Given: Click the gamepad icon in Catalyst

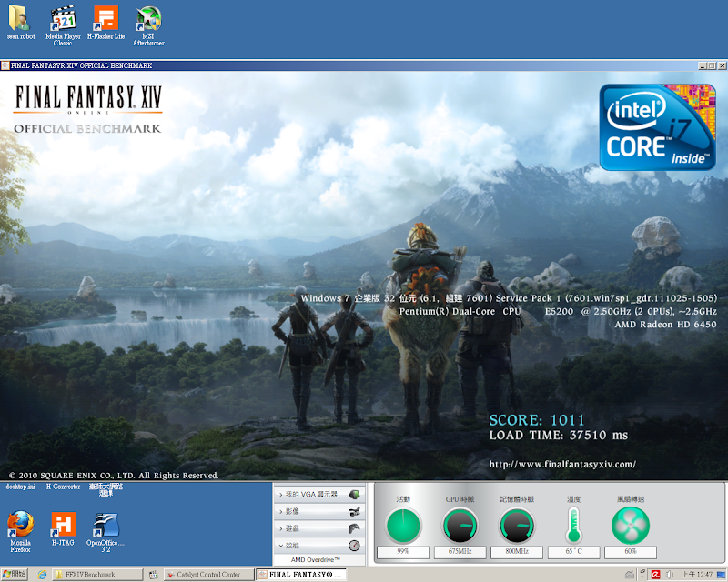Looking at the screenshot, I should pyautogui.click(x=354, y=528).
